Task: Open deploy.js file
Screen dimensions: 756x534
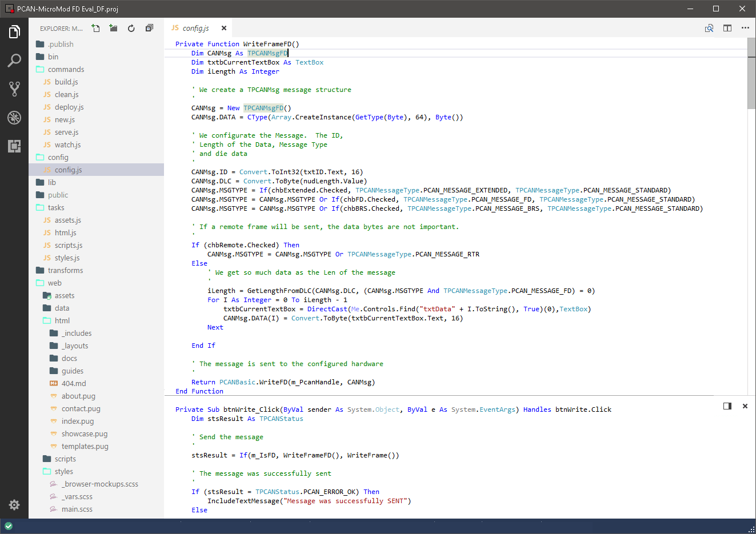Action: tap(96, 107)
